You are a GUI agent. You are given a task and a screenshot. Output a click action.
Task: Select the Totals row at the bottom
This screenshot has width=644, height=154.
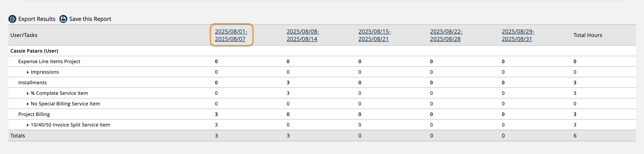coord(17,135)
